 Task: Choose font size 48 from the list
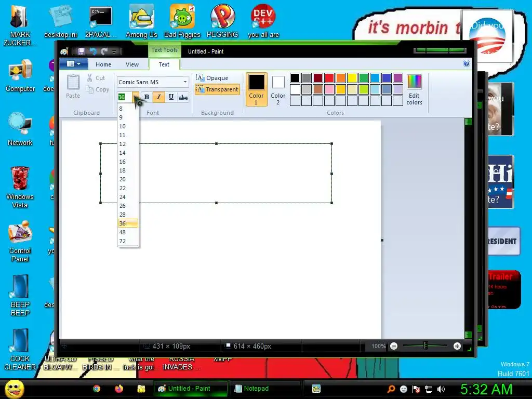tap(128, 232)
